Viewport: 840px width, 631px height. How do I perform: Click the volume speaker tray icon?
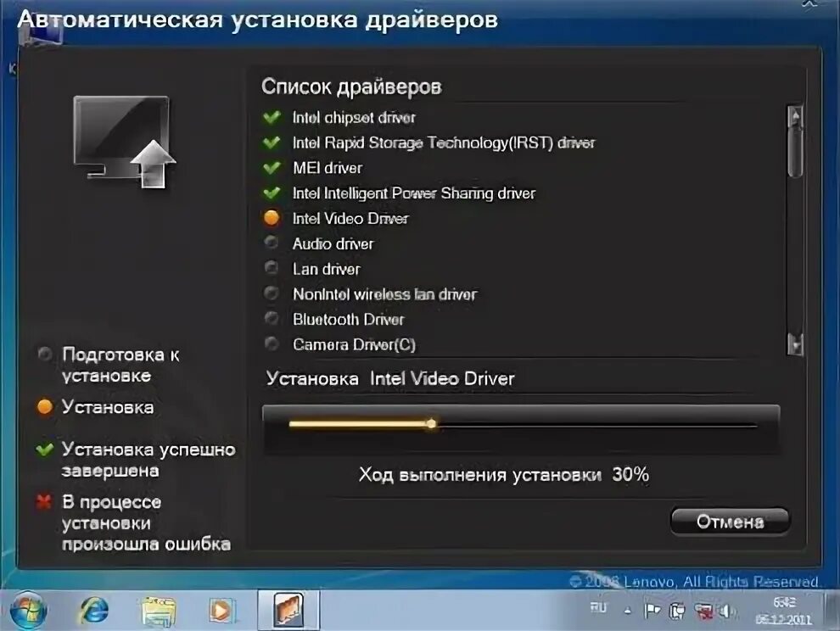pos(726,611)
